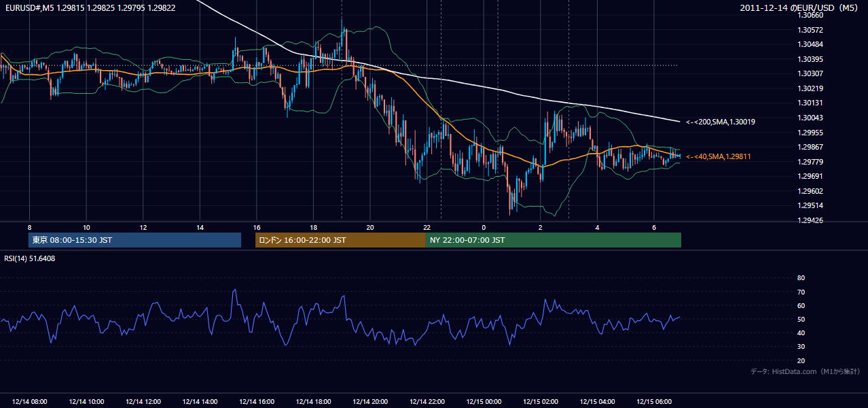Select hour 18 on price chart axis
Viewport: 868px width, 408px height.
coord(313,227)
